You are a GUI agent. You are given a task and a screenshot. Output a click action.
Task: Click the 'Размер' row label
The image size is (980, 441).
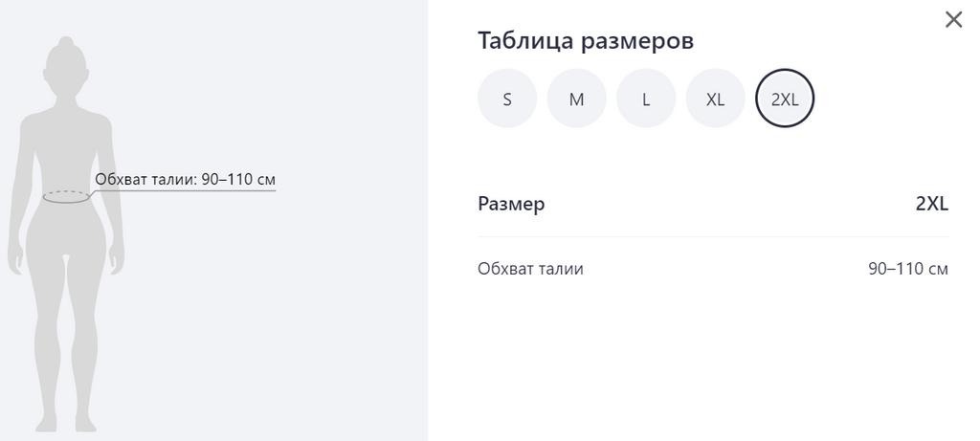tap(511, 204)
